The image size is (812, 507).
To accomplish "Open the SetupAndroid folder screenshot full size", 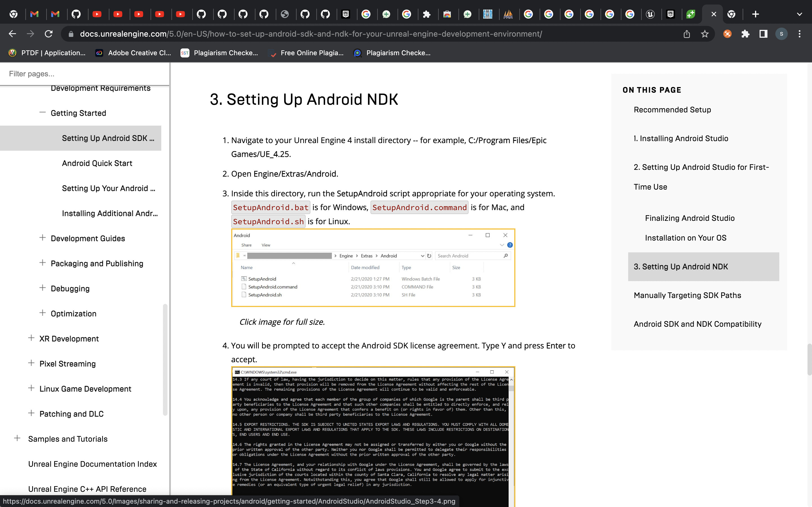I will [373, 268].
